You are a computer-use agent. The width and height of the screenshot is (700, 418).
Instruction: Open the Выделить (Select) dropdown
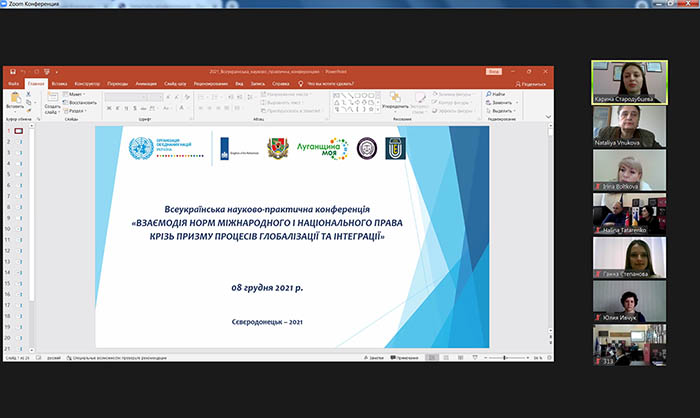coord(500,111)
